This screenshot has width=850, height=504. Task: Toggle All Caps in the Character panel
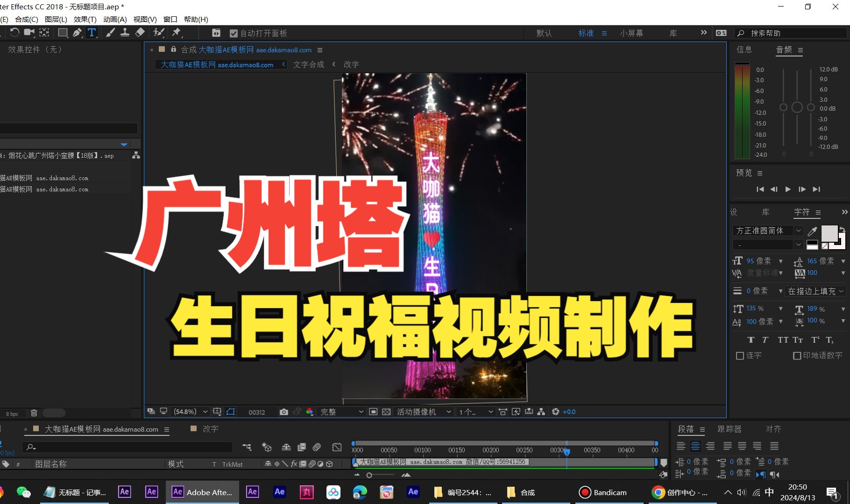pyautogui.click(x=783, y=340)
